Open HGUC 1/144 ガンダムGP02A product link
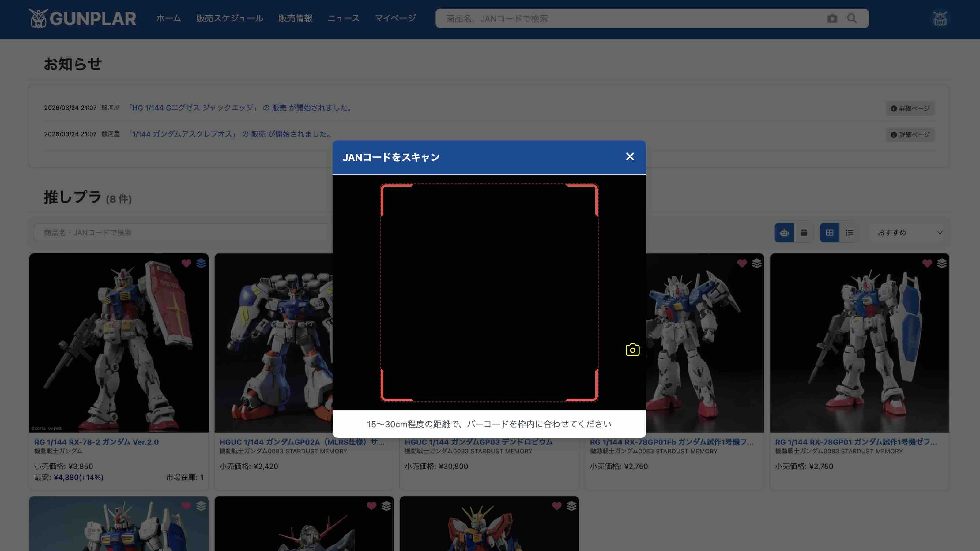Viewport: 980px width, 551px height. [x=302, y=442]
